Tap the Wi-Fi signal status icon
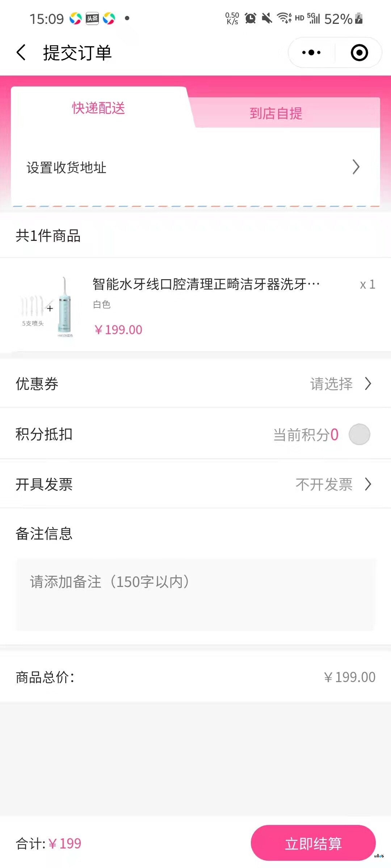 pos(284,18)
